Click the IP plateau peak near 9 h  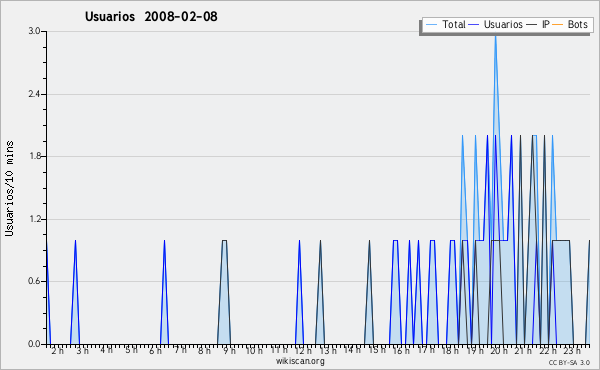tap(224, 240)
